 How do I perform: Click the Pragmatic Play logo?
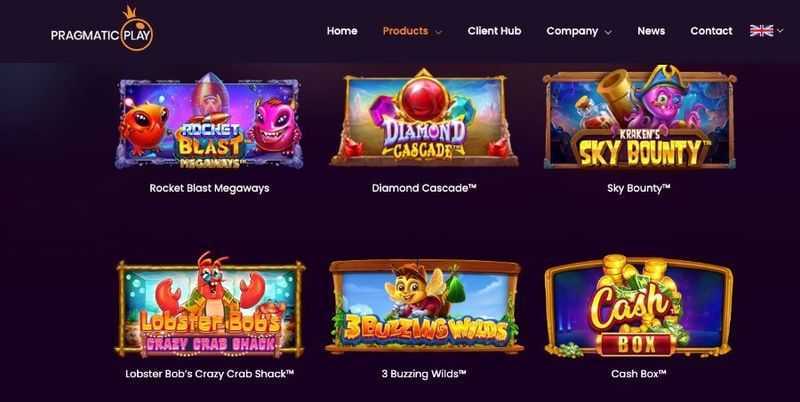102,30
